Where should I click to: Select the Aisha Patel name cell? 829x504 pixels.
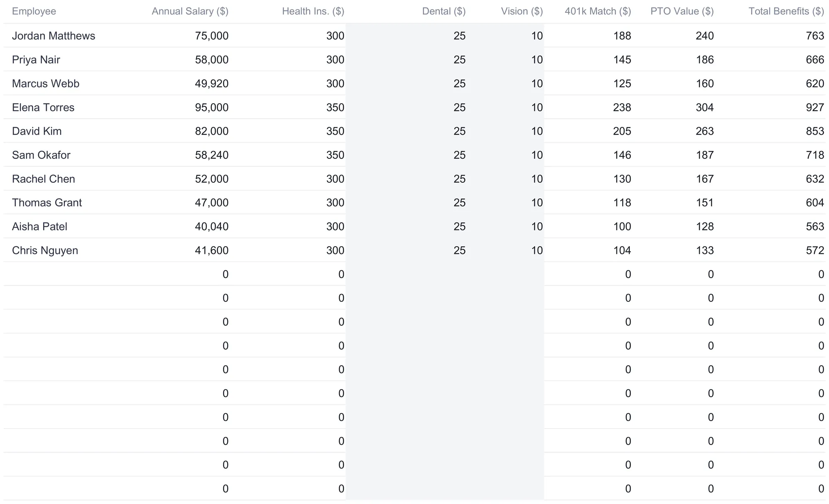coord(39,226)
